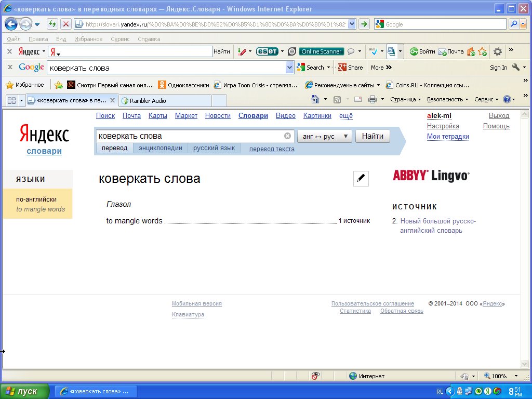The image size is (532, 399).
Task: Click the Online Scanner button
Action: pos(321,51)
